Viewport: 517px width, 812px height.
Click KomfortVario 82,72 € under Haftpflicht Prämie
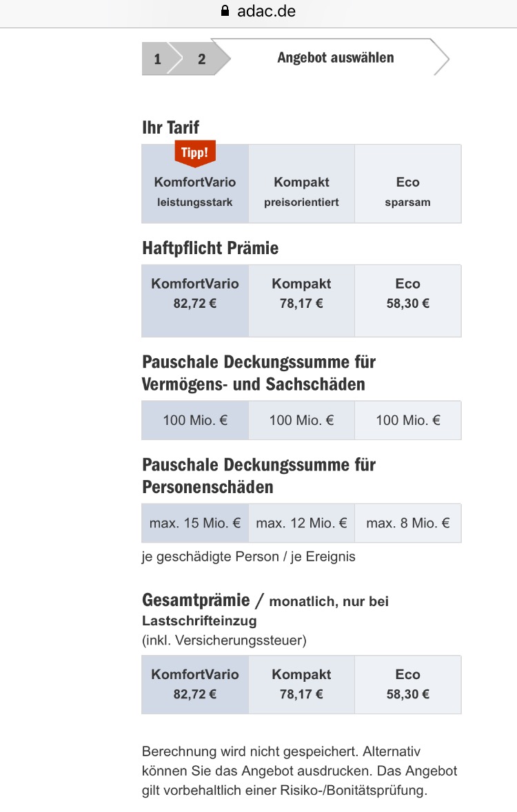point(194,293)
